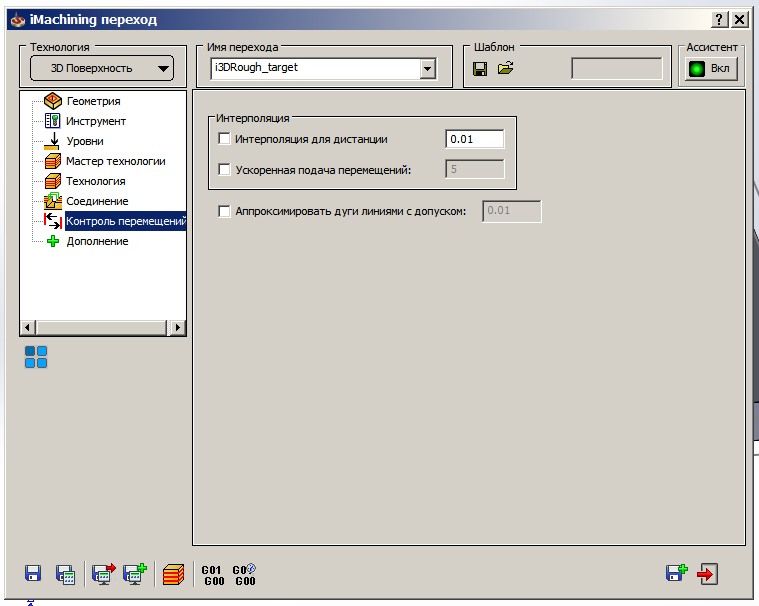Click the disabled rapid feed field 5
This screenshot has height=606, width=759.
[x=474, y=169]
